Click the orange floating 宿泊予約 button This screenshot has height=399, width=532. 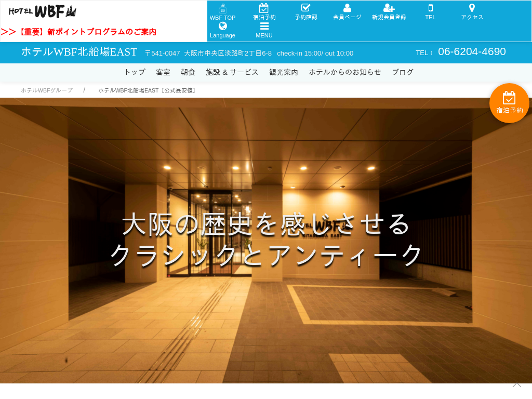pos(509,103)
